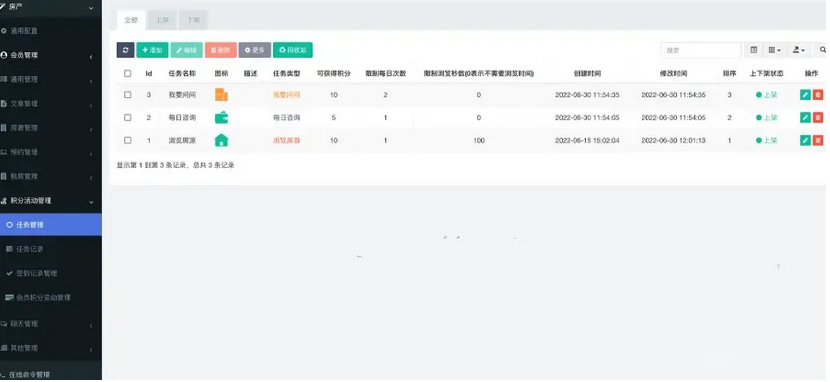Click the icon beside 其他管理

coord(4,348)
